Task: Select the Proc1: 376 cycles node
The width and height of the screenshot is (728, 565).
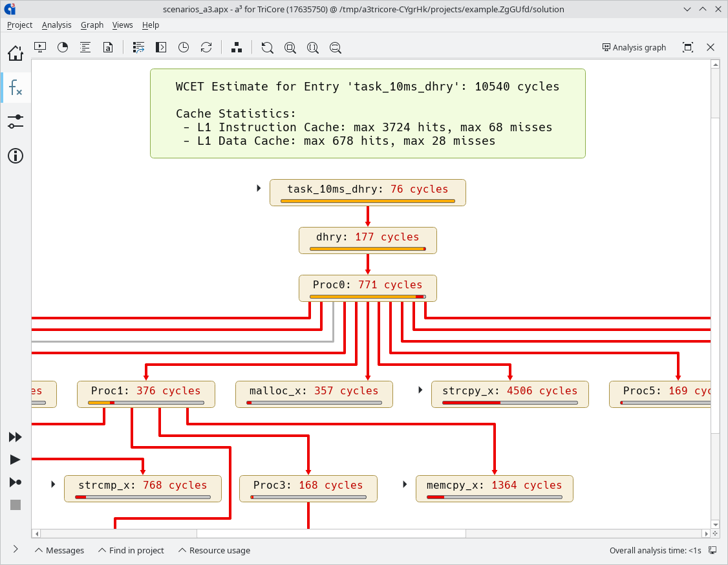Action: coord(145,394)
